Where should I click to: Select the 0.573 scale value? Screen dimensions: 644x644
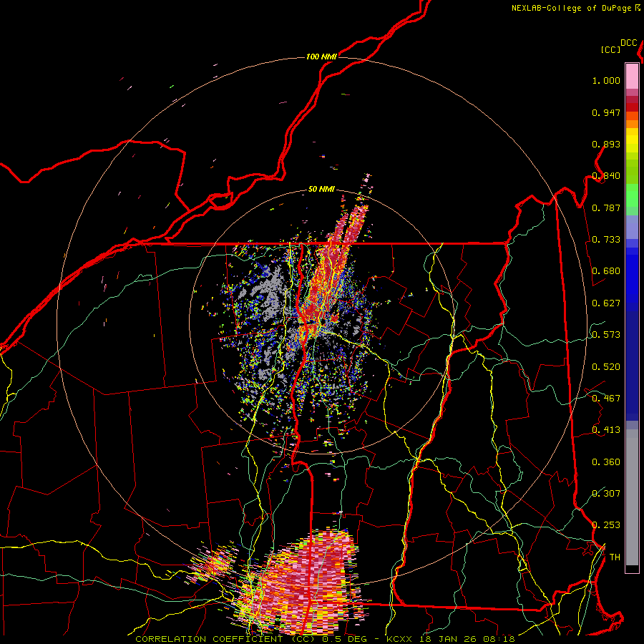[x=606, y=335]
